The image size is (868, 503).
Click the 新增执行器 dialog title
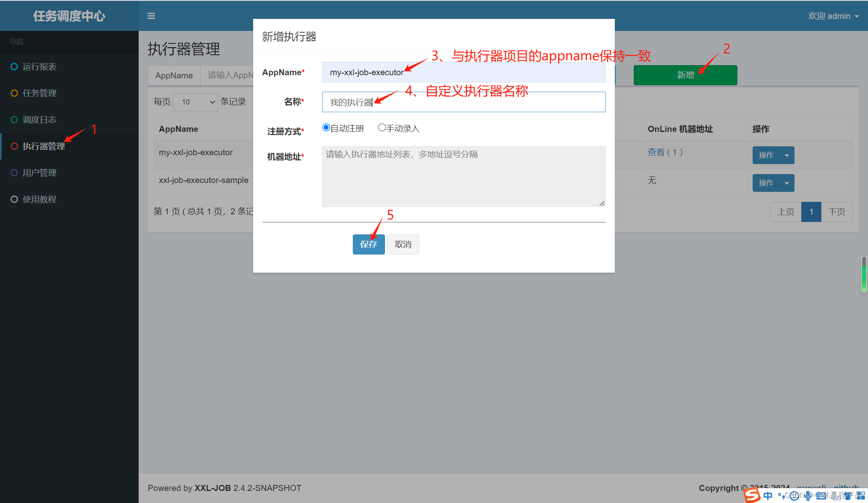tap(289, 37)
